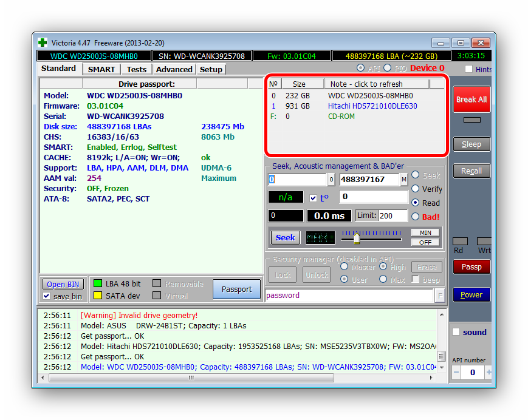Select the PIO mode radio button
The image size is (528, 420).
point(388,69)
